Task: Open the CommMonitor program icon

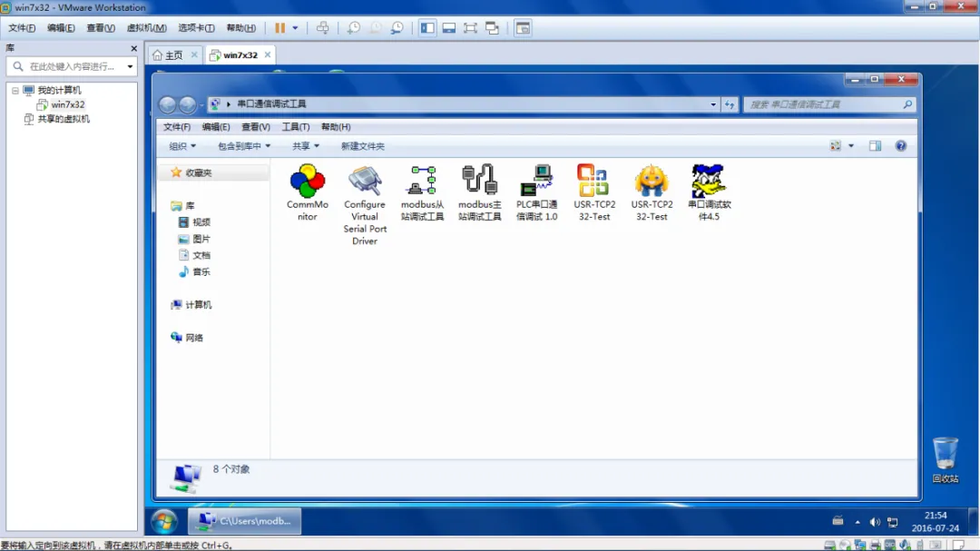Action: click(307, 192)
